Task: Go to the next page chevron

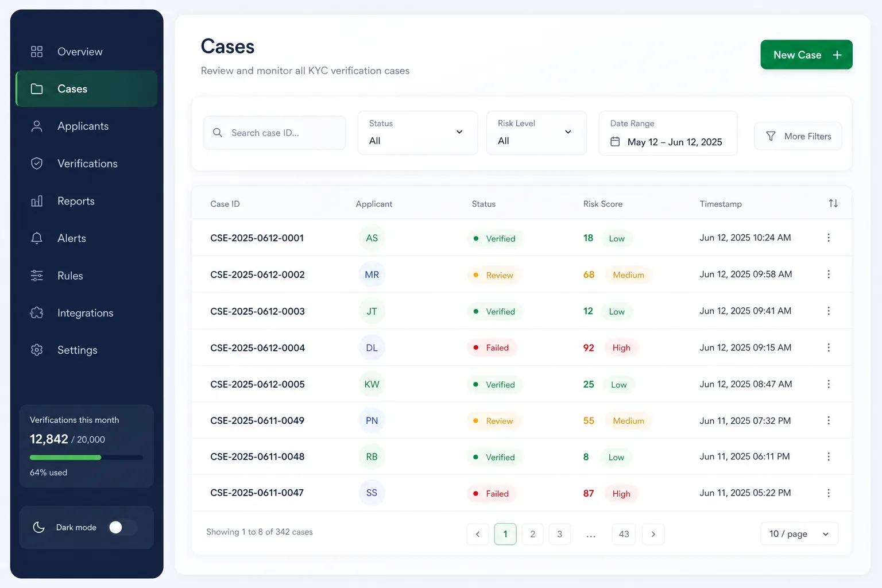Action: click(653, 534)
